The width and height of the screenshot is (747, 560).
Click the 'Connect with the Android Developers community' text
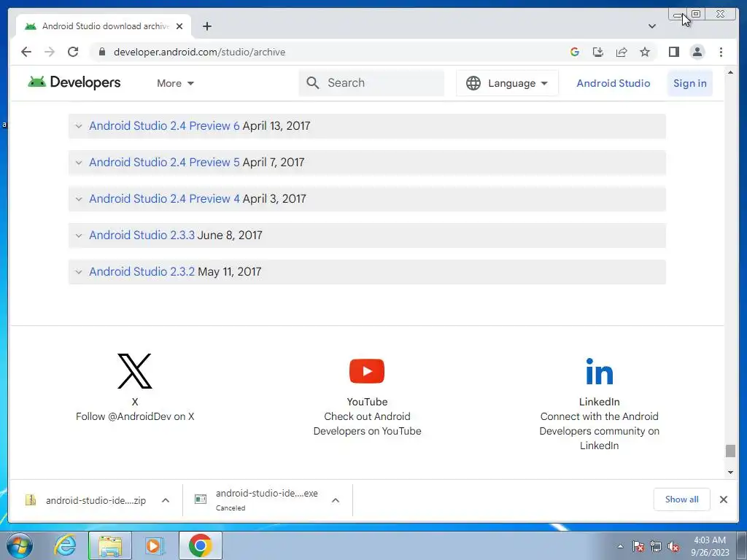pos(600,431)
